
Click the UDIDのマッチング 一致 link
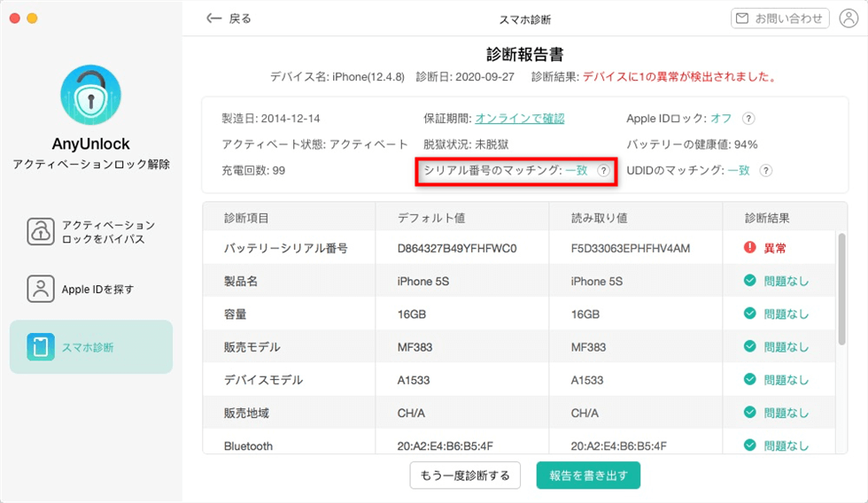point(739,171)
